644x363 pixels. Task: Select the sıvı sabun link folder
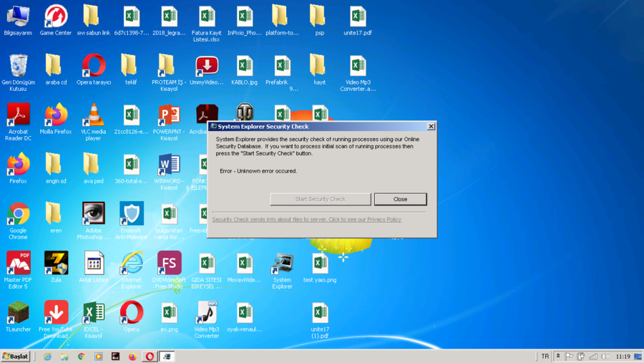(94, 21)
